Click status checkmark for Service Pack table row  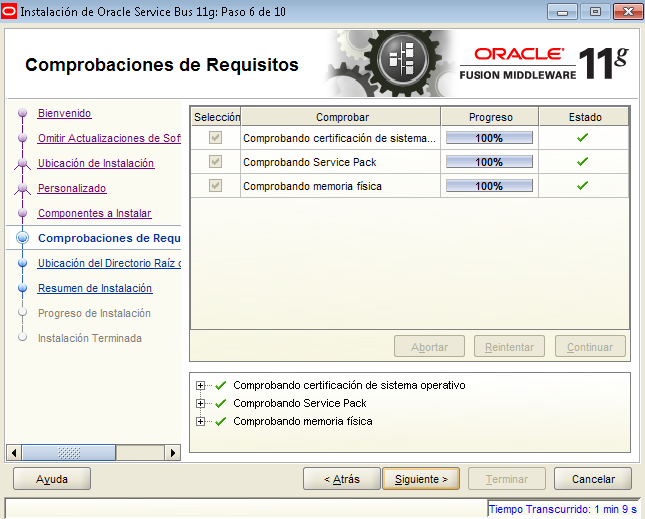582,162
